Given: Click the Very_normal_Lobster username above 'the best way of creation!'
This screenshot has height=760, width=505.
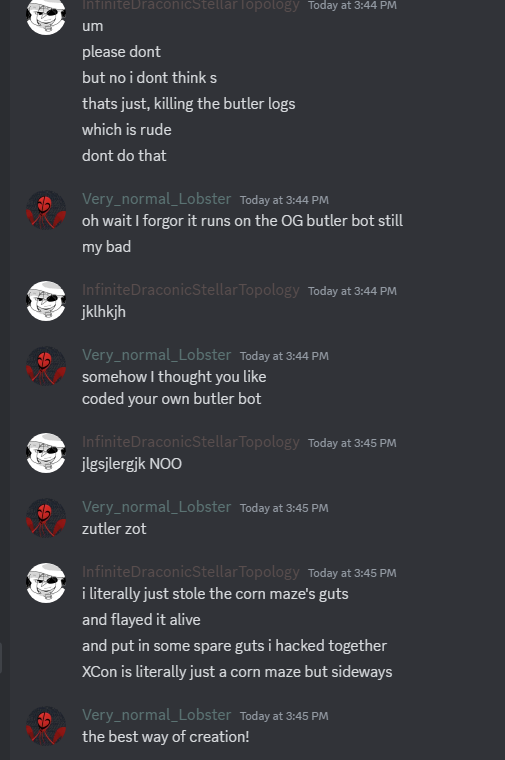Looking at the screenshot, I should point(157,715).
